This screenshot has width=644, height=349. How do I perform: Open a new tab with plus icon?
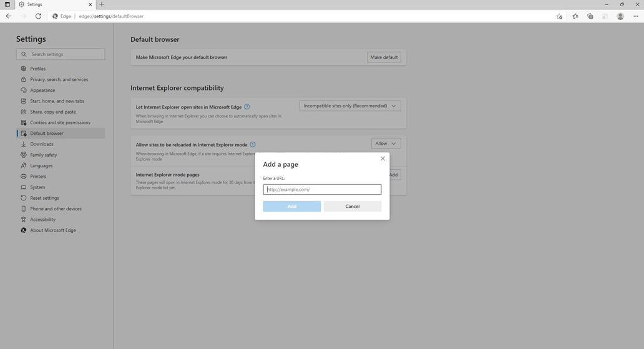coord(102,4)
